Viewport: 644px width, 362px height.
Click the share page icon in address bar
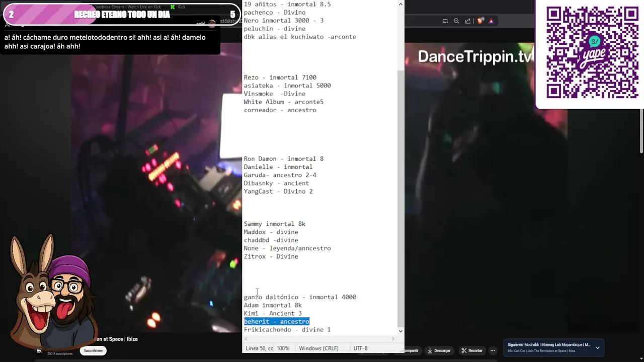click(468, 21)
